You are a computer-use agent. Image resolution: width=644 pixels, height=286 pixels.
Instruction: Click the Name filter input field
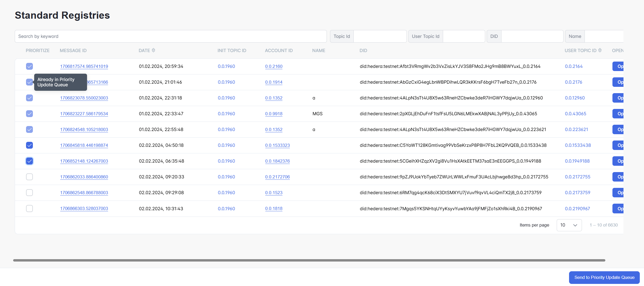(604, 36)
